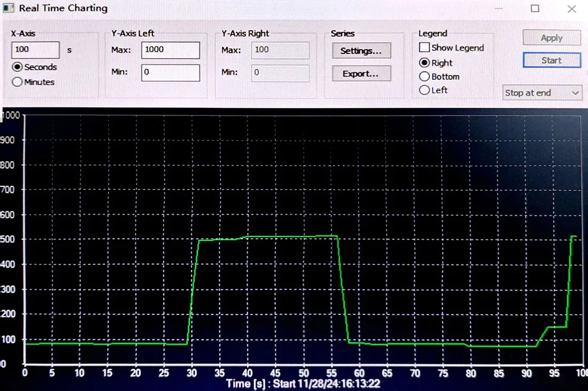Select the Seconds radio button
The image size is (588, 391).
tap(17, 67)
